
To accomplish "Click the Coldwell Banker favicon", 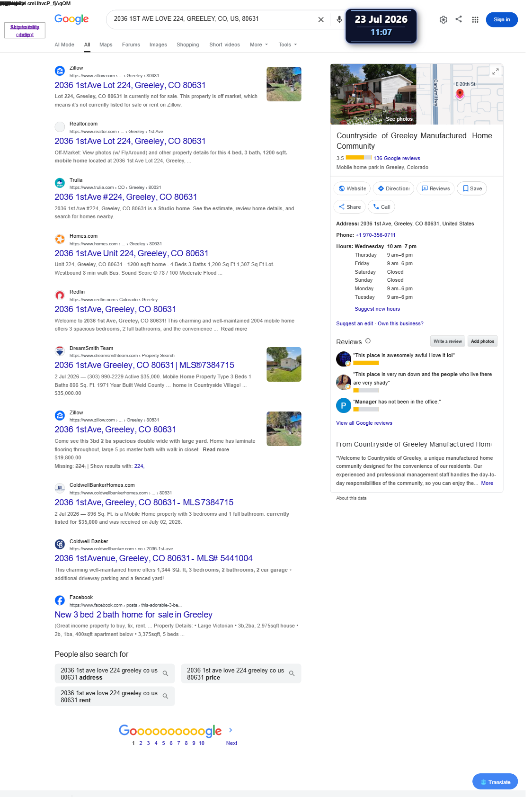I will (x=60, y=544).
